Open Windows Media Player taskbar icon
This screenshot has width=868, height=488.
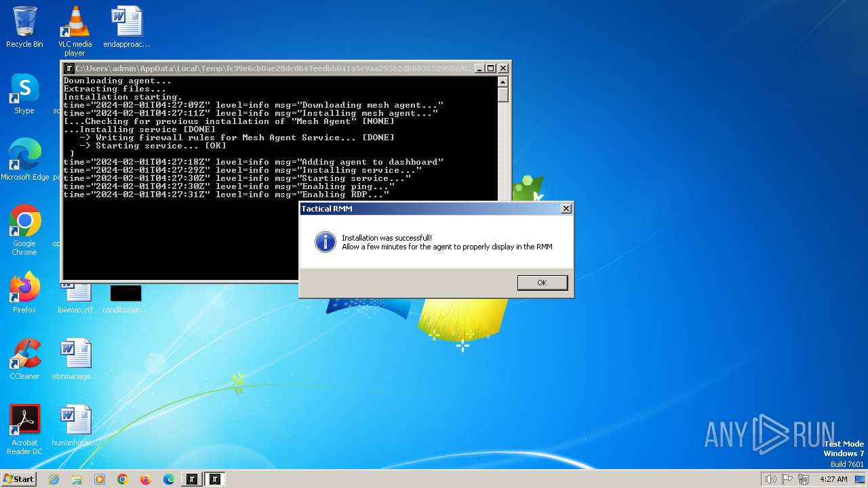tap(100, 479)
